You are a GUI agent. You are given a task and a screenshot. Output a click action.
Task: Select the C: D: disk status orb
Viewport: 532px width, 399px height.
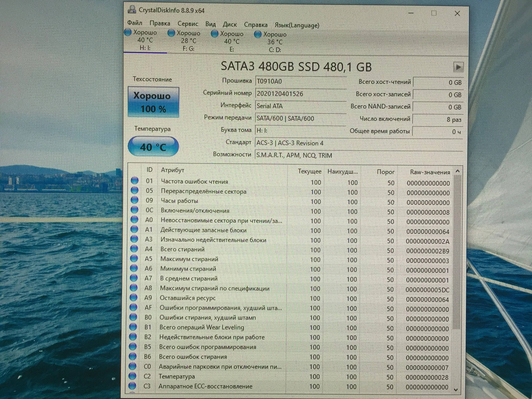[x=258, y=35]
